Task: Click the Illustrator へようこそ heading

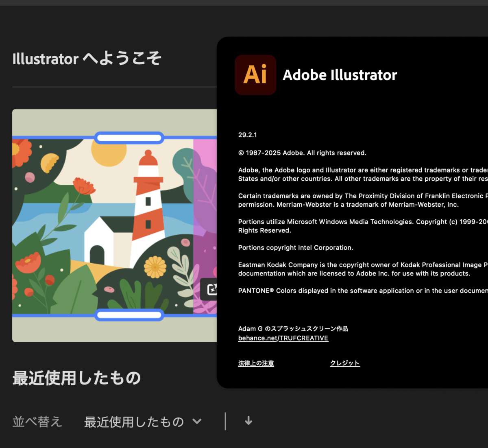Action: coord(87,59)
